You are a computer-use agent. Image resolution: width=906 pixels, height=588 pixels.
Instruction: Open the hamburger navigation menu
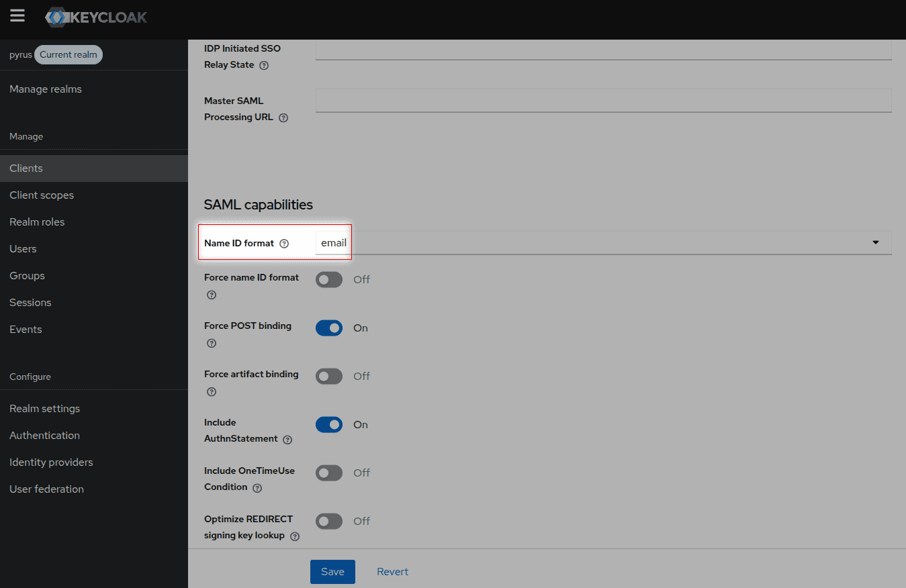(x=17, y=17)
